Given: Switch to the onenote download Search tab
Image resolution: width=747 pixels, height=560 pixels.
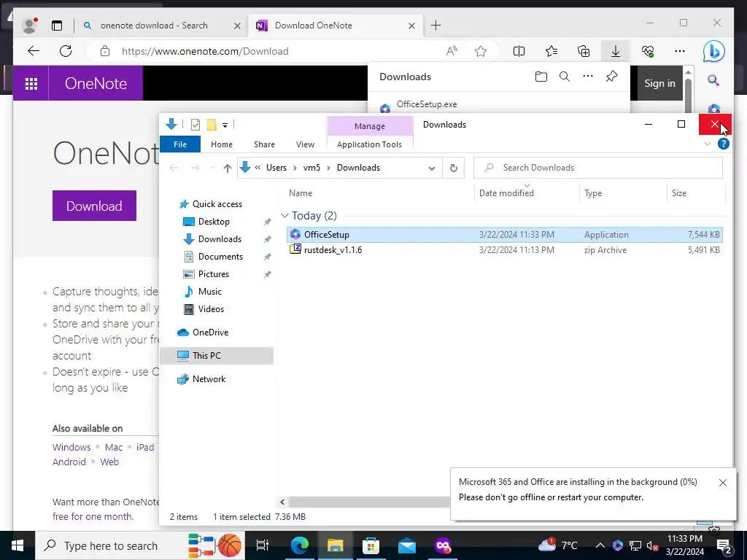Looking at the screenshot, I should click(x=154, y=26).
